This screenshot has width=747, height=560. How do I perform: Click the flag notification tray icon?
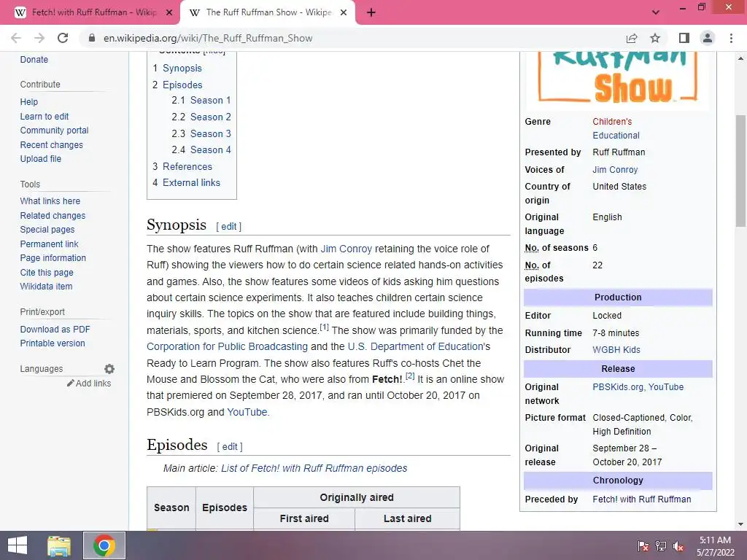coord(643,545)
